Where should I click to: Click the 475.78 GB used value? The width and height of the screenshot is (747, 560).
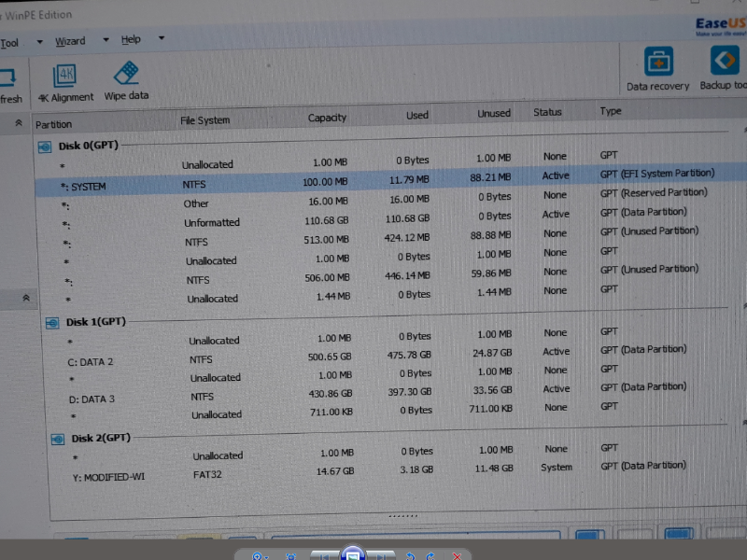[x=409, y=355]
